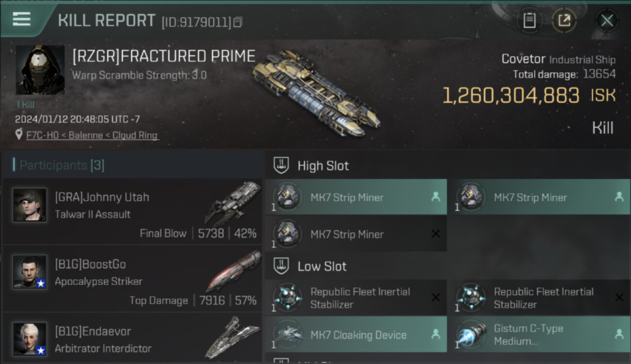Open the F7C-H0 Balenne Cloud Ring location link
This screenshot has height=364, width=631.
pyautogui.click(x=92, y=135)
